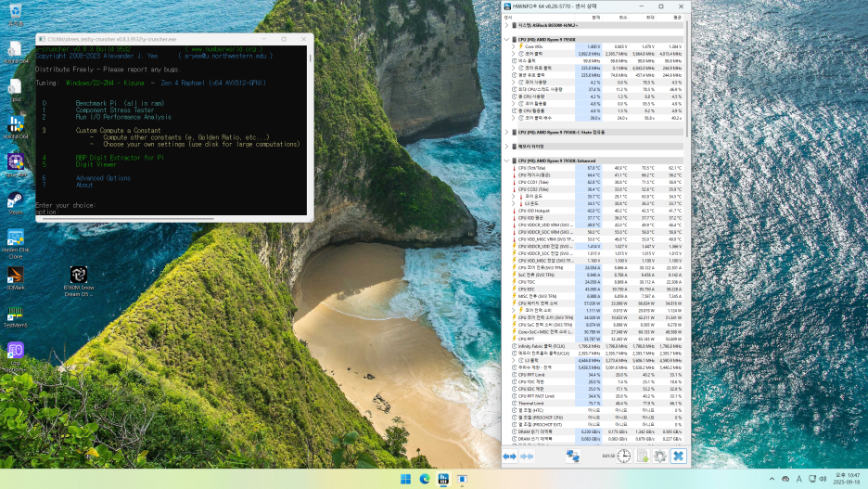868x489 pixels.
Task: Click the greyed collapse arrows icon in HWiNFO toolbar
Action: point(527,457)
